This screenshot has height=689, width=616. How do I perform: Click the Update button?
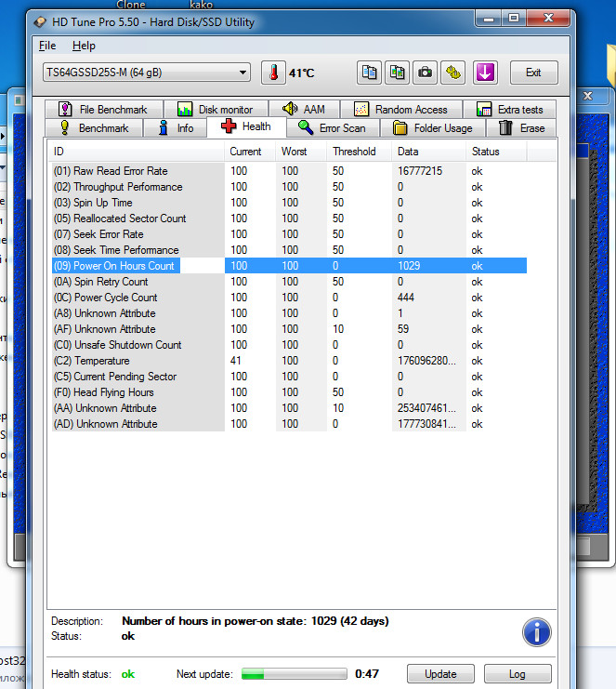pyautogui.click(x=440, y=674)
